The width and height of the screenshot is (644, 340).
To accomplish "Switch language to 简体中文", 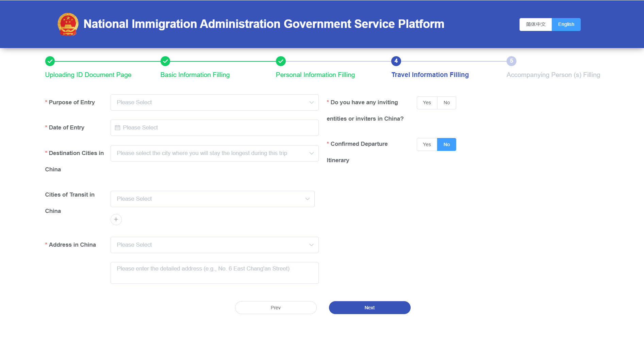I will click(535, 25).
